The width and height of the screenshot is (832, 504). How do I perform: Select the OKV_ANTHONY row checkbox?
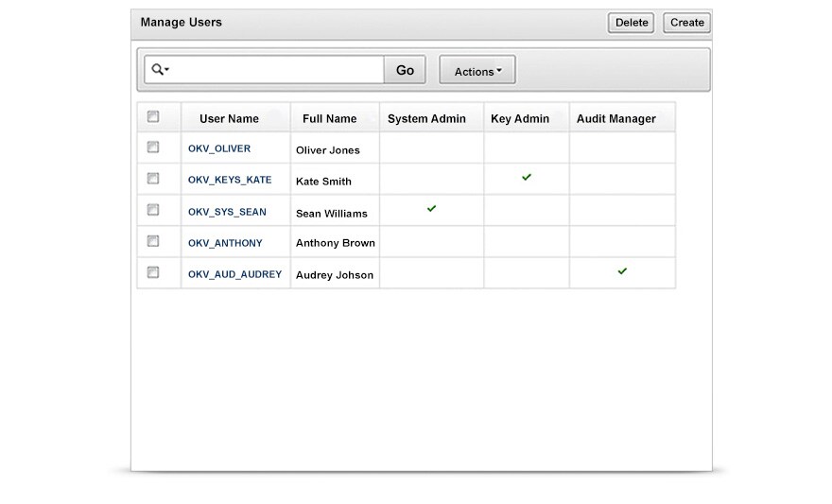(x=153, y=241)
